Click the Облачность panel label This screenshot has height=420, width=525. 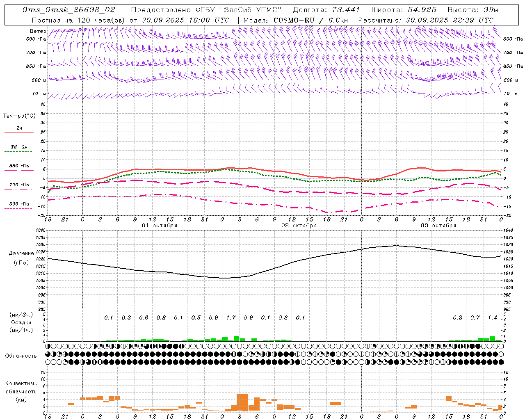(21, 356)
